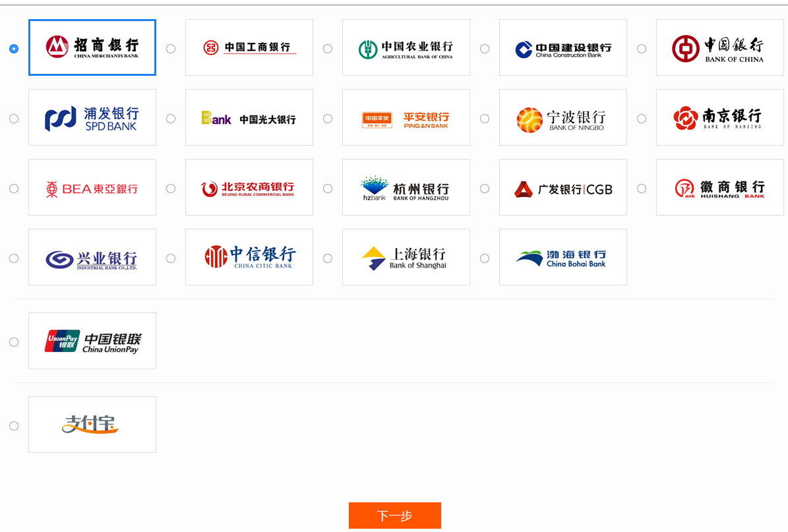Select the radio button for 中国工商银行
The width and height of the screenshot is (788, 532).
171,49
